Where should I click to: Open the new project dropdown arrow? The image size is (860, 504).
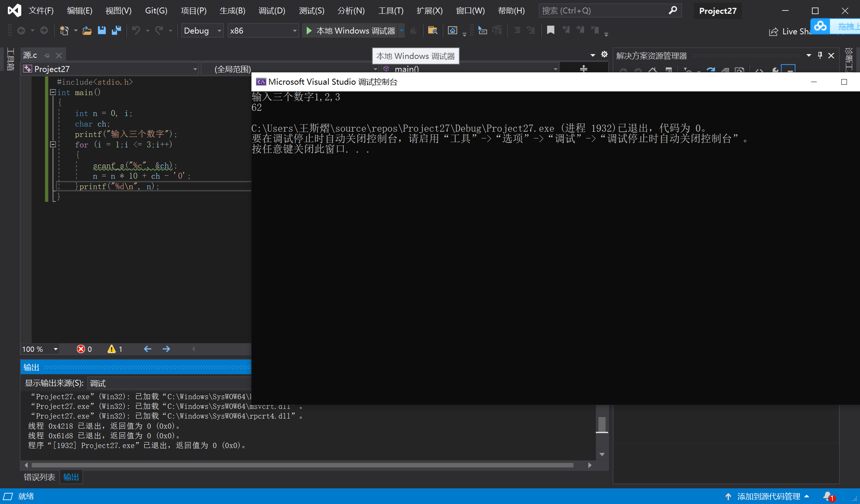click(75, 31)
